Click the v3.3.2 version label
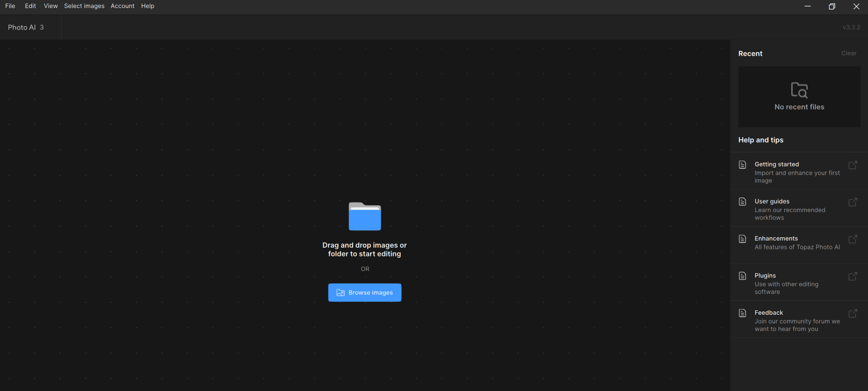The height and width of the screenshot is (391, 868). [851, 27]
